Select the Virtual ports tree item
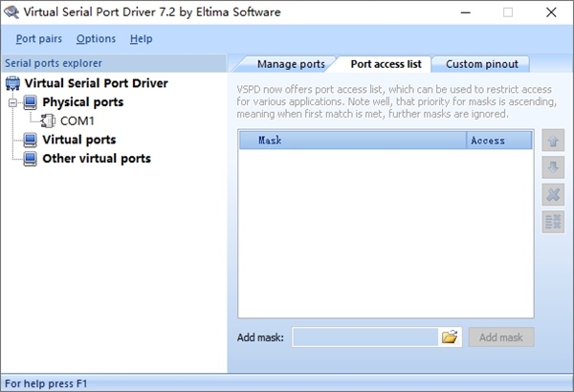This screenshot has height=392, width=574. [x=79, y=140]
